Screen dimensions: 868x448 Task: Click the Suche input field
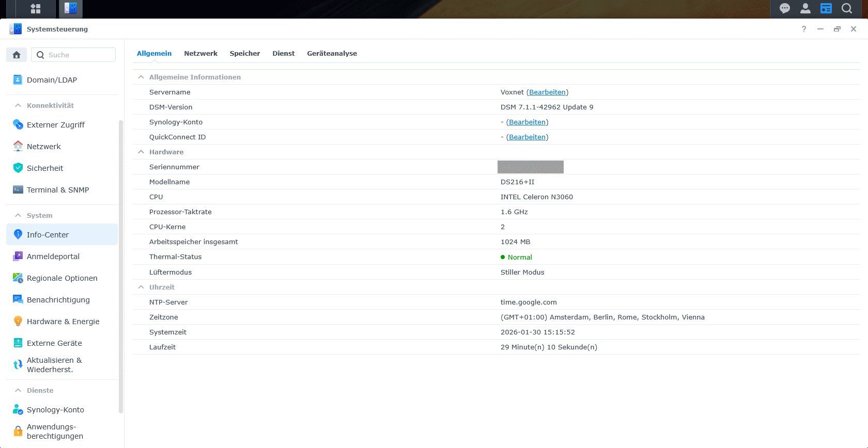(x=73, y=55)
